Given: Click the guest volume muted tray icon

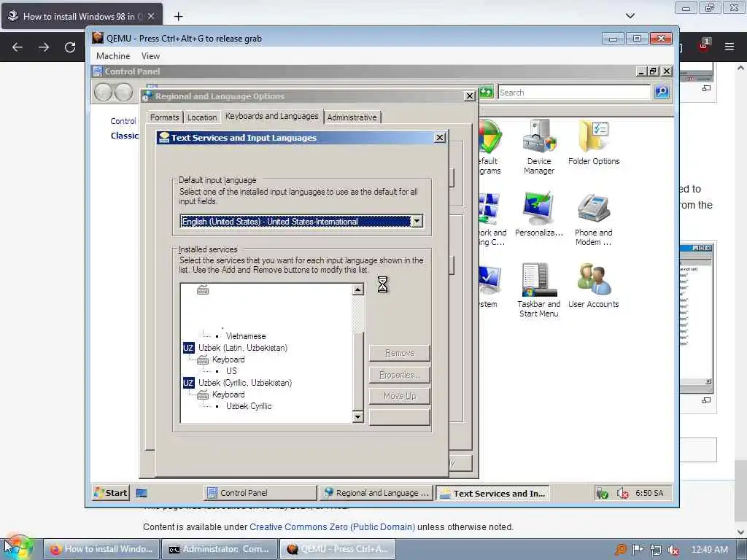Looking at the screenshot, I should click(623, 494).
